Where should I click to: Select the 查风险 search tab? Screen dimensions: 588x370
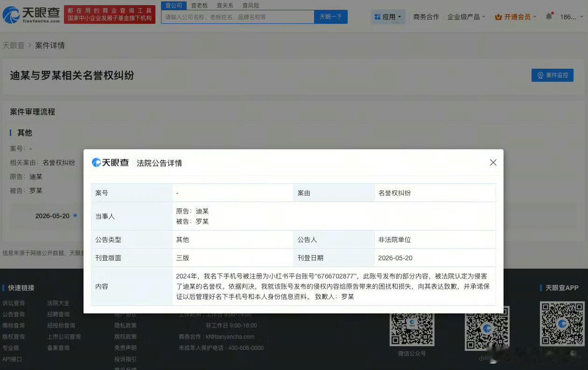coord(251,6)
